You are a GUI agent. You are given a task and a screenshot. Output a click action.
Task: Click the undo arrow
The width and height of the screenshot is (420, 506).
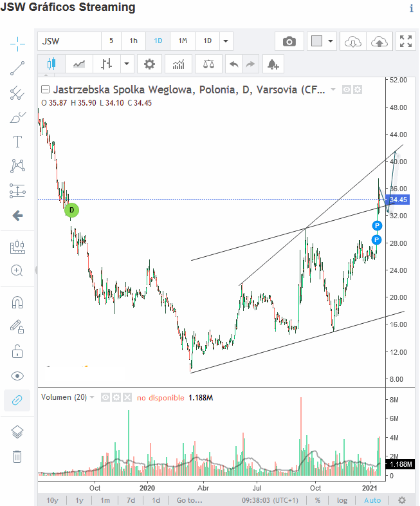click(x=233, y=64)
